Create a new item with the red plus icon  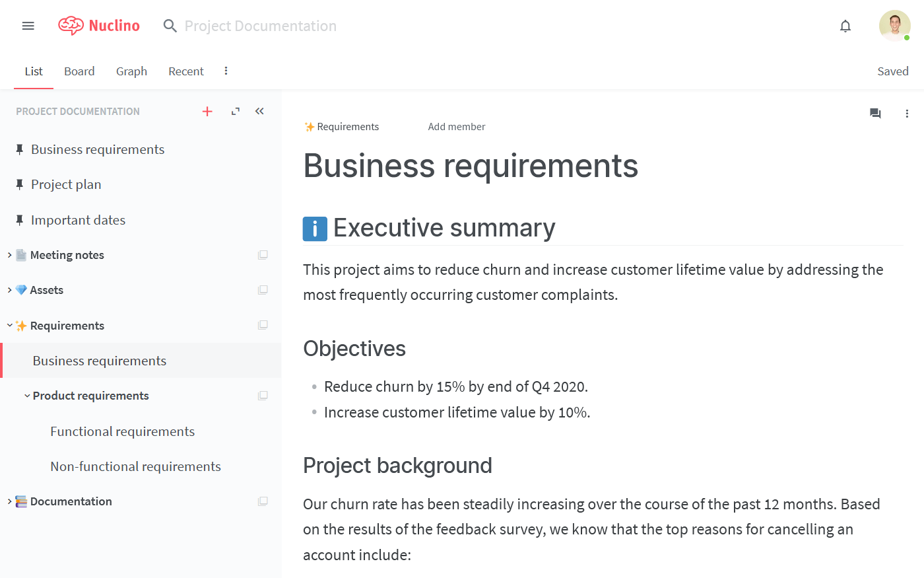pos(207,111)
